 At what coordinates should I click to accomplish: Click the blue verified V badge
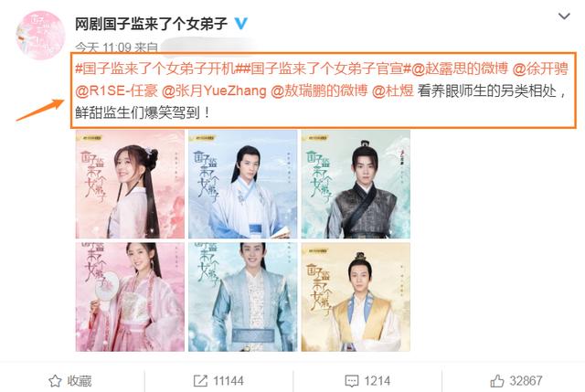(x=241, y=24)
